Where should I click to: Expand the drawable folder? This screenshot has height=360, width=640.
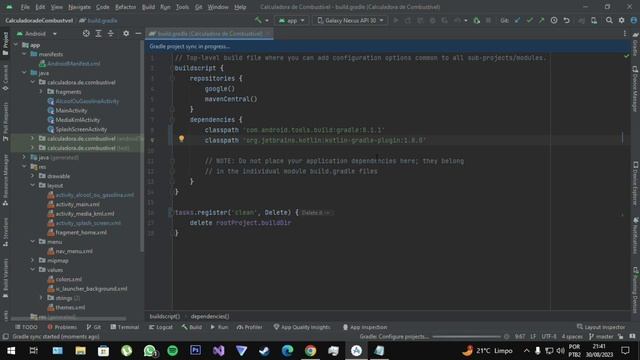pyautogui.click(x=33, y=176)
